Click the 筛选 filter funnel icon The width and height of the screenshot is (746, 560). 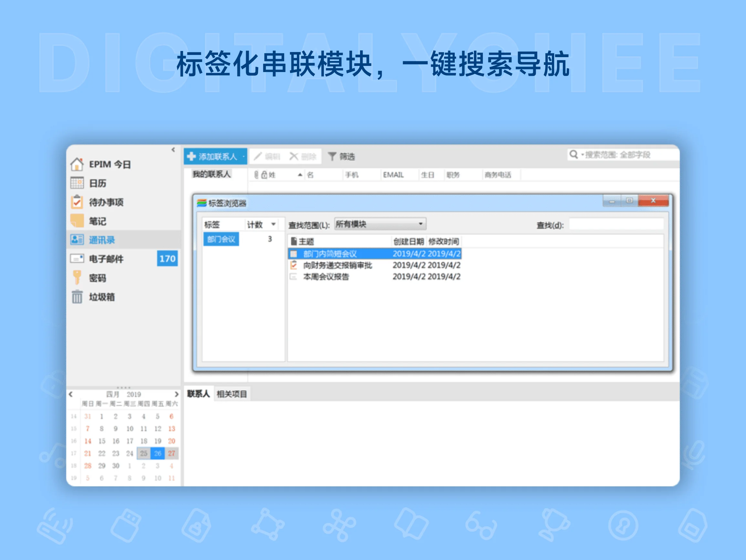[x=332, y=157]
